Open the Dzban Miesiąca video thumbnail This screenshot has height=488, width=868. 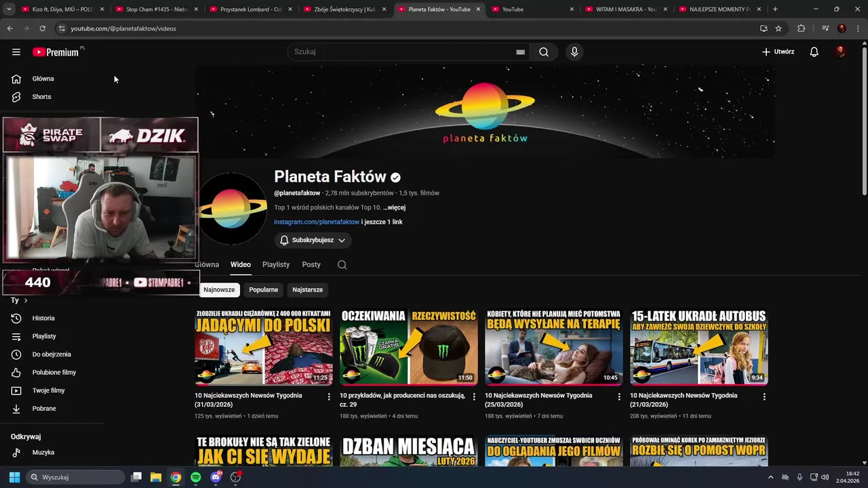tap(409, 451)
